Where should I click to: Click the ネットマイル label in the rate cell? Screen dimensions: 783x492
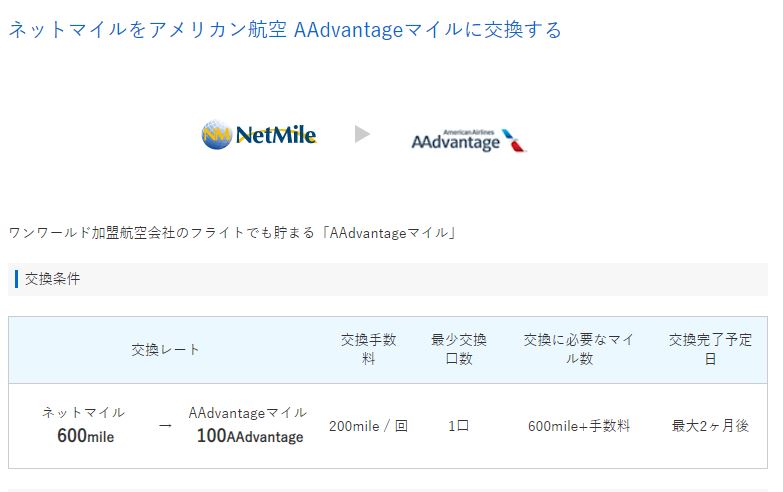(x=83, y=413)
